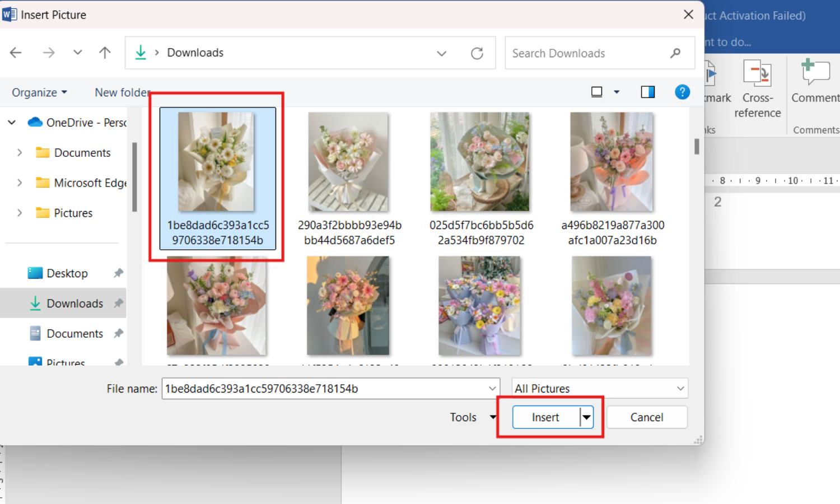Expand the OneDrive Documents folder
Screen dimensions: 840x504
pos(20,152)
